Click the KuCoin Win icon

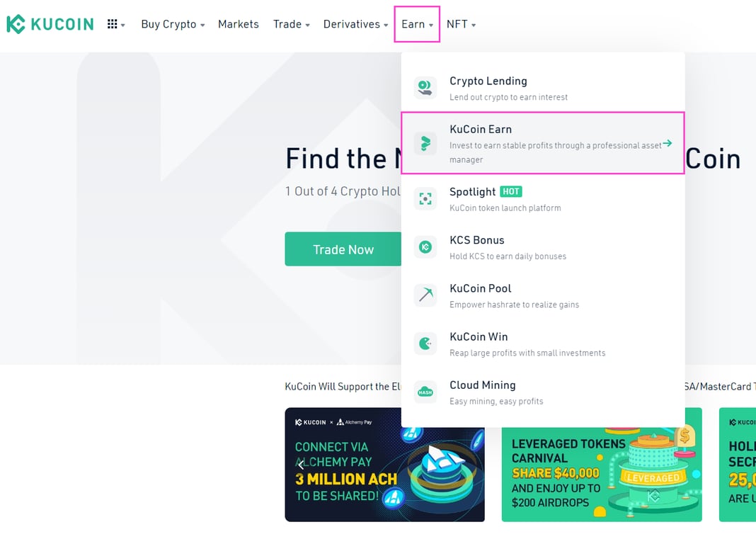425,344
